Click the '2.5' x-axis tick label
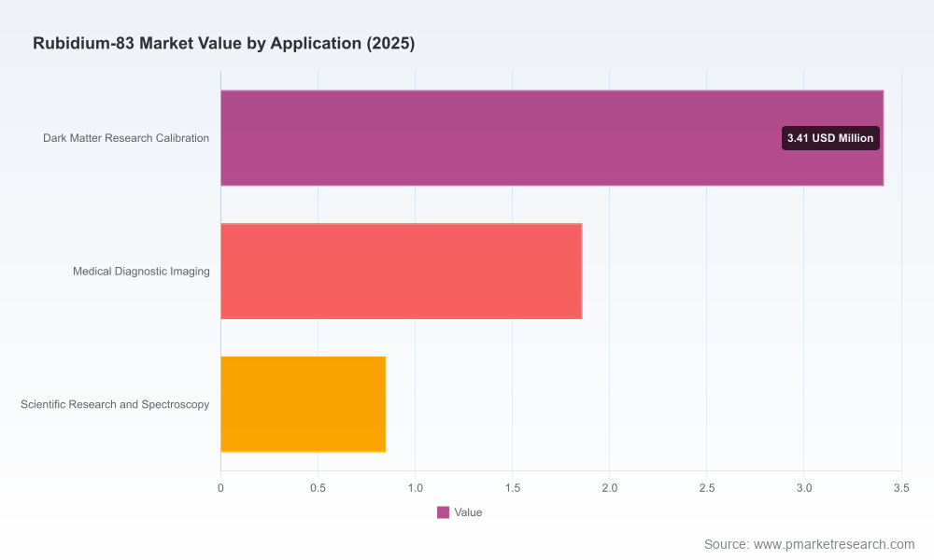 point(707,488)
